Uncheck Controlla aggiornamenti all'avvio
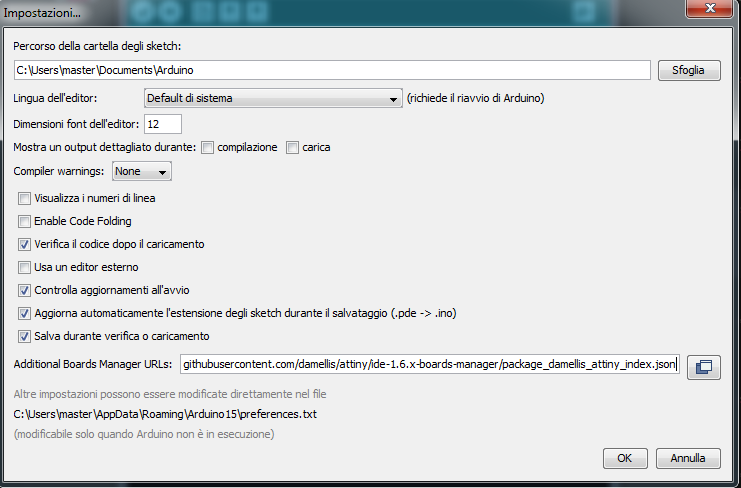Image resolution: width=741 pixels, height=488 pixels. tap(24, 290)
